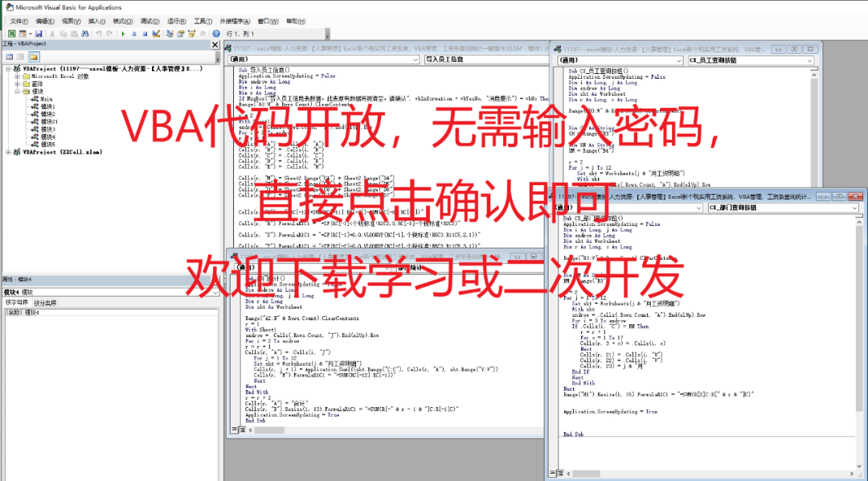Toggle Folders view in project panel
This screenshot has height=481, width=868.
[34, 56]
